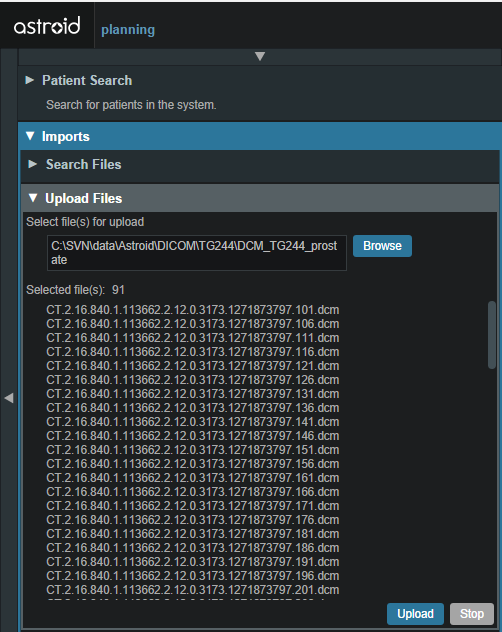Click the 'Selected file(s): 91' count text
502x632 pixels.
(75, 290)
